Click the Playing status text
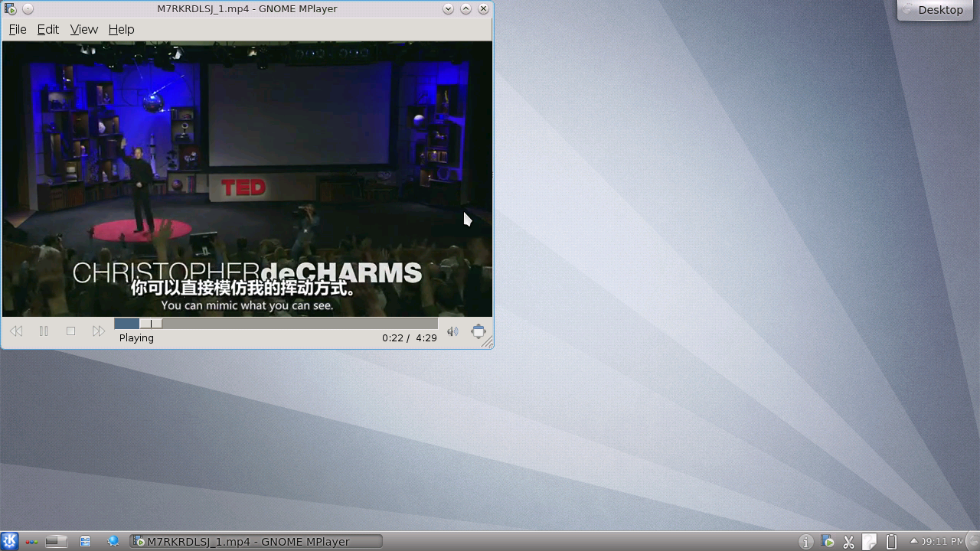This screenshot has width=980, height=551. (x=136, y=337)
